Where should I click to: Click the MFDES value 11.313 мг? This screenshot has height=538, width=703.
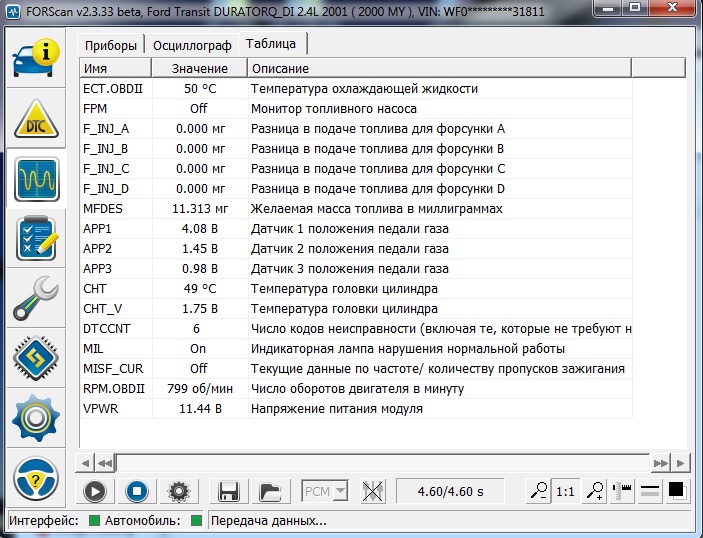pos(200,209)
